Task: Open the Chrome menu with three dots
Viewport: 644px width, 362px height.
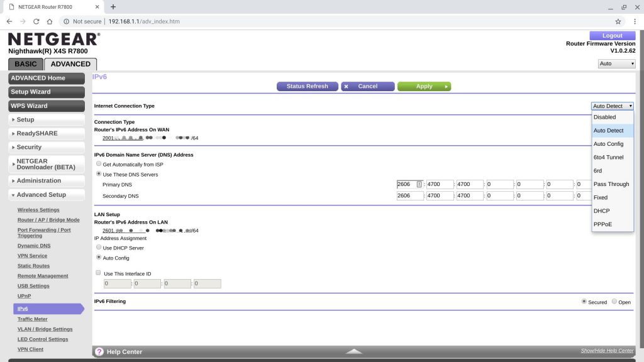Action: [635, 21]
